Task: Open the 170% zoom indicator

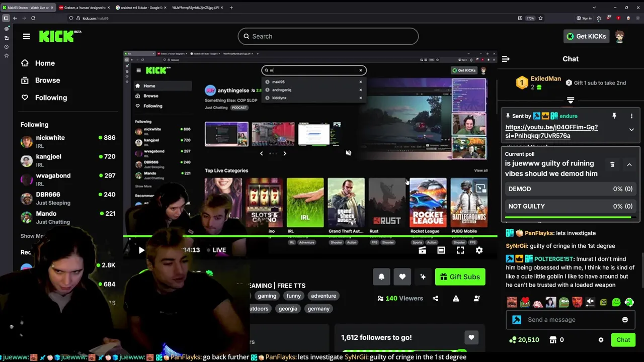Action: (x=530, y=18)
